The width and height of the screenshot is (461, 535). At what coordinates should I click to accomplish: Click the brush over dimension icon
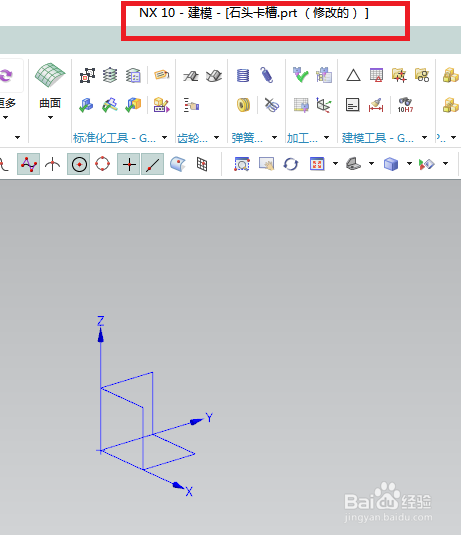coord(376,105)
